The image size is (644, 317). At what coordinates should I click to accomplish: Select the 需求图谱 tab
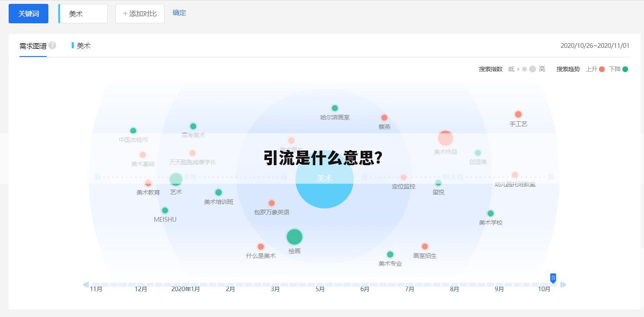[x=33, y=46]
